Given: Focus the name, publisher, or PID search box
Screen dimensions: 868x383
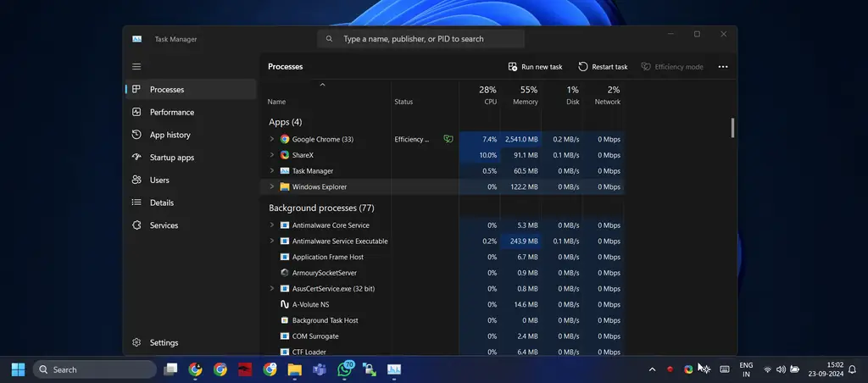Looking at the screenshot, I should point(420,39).
